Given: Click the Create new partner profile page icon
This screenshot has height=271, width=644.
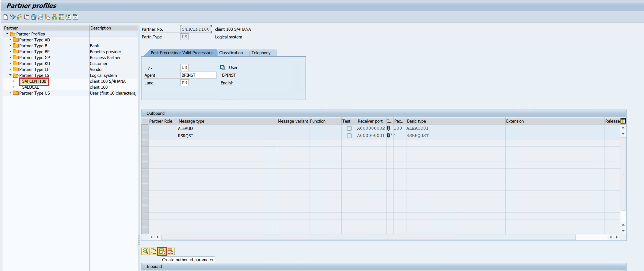Looking at the screenshot, I should pos(6,17).
